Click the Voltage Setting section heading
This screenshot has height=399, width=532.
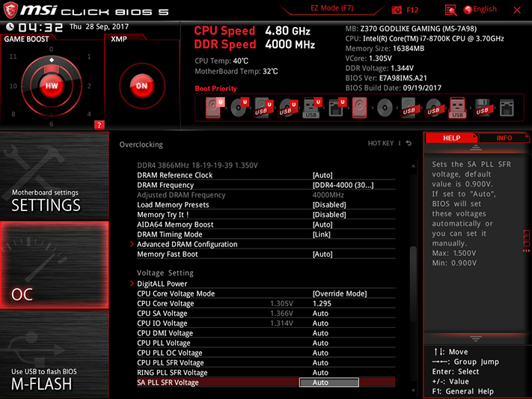165,273
